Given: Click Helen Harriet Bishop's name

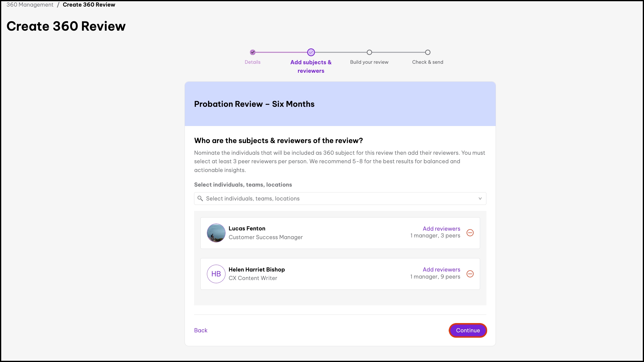Looking at the screenshot, I should point(257,270).
